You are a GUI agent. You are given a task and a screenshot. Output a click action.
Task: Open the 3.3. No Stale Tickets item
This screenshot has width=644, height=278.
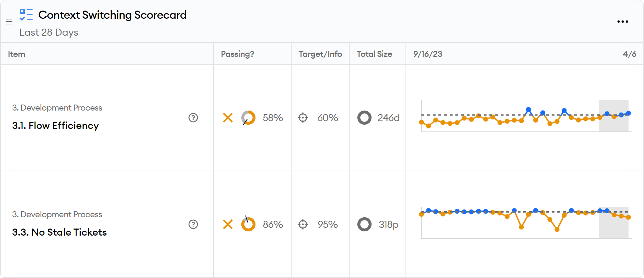click(59, 232)
